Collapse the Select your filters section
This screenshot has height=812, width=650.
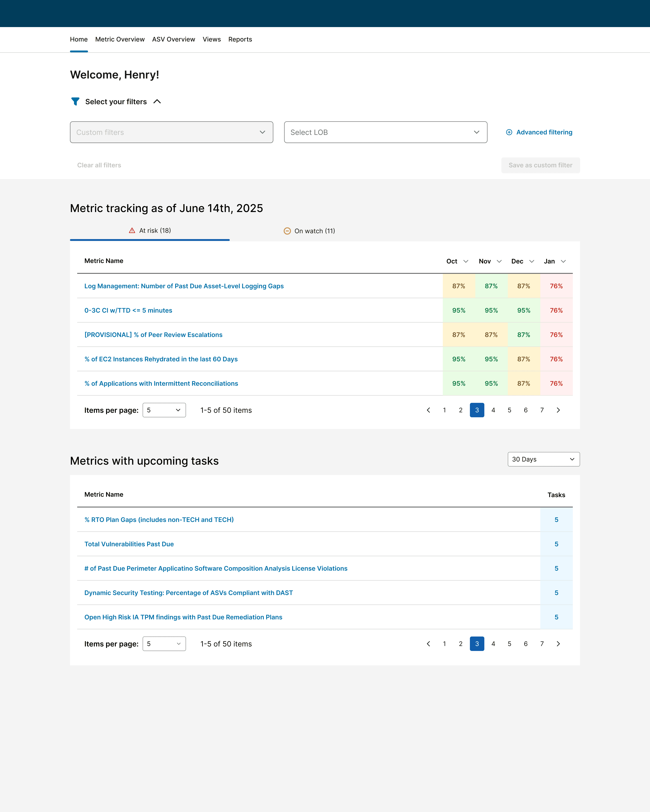(157, 102)
